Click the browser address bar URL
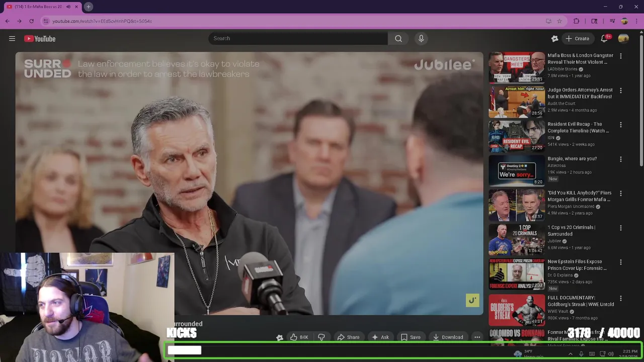The image size is (644, 362). [102, 21]
